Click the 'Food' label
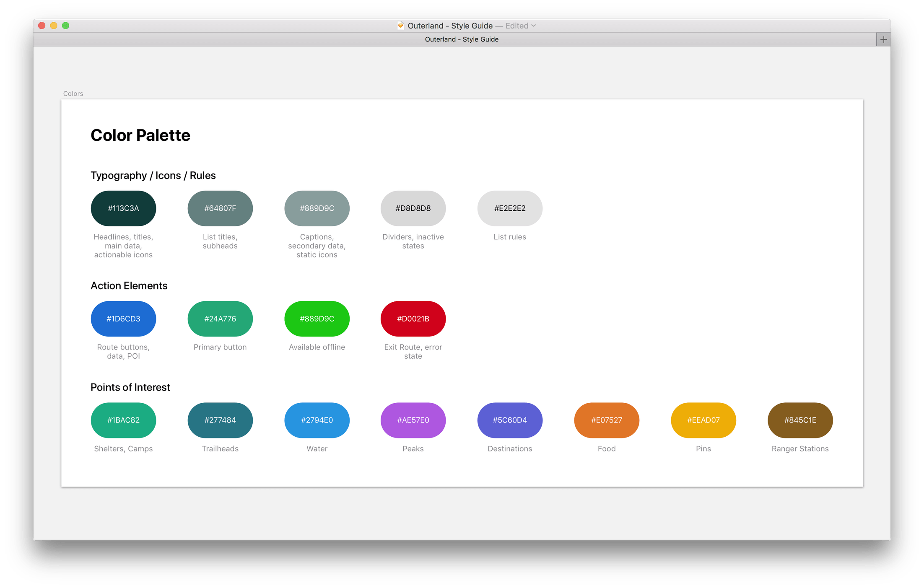The width and height of the screenshot is (924, 588). [607, 449]
